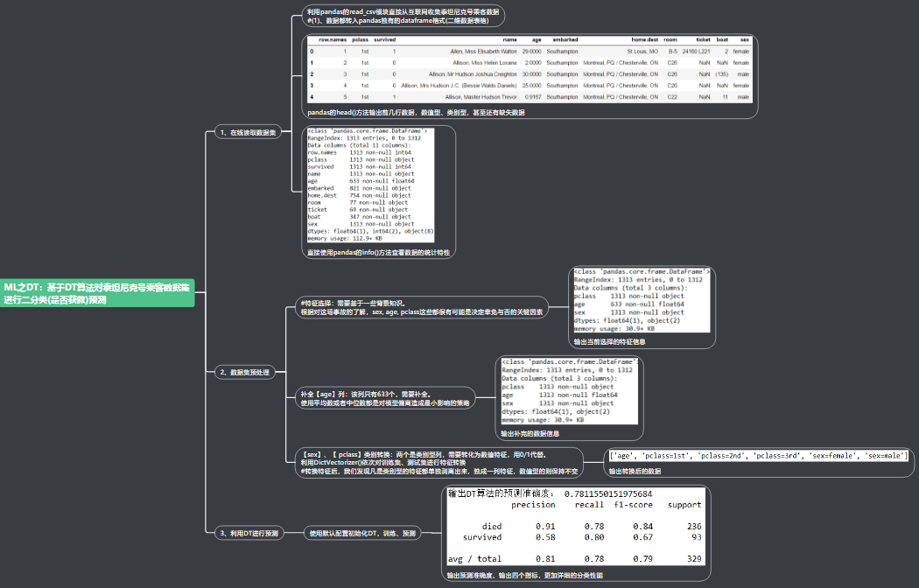The width and height of the screenshot is (919, 588).
Task: Click the 'survived' column header in table
Action: click(x=384, y=40)
